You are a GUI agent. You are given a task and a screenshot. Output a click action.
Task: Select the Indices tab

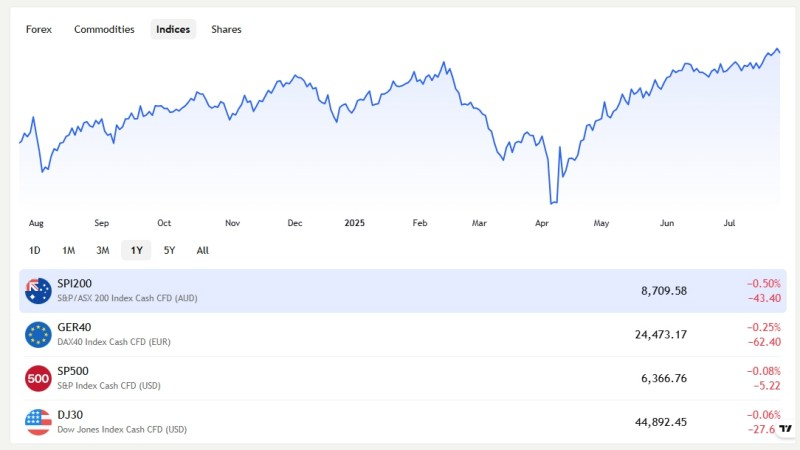173,30
